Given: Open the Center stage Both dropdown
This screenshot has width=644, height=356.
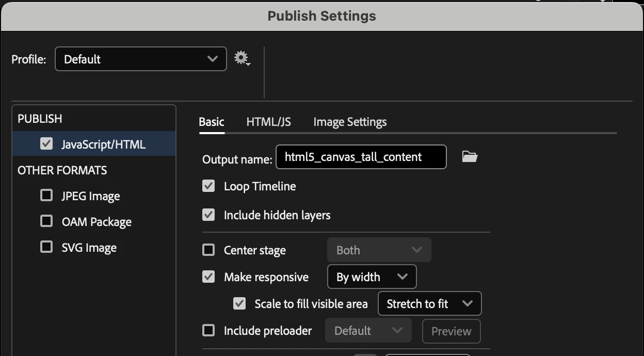Looking at the screenshot, I should click(x=379, y=250).
